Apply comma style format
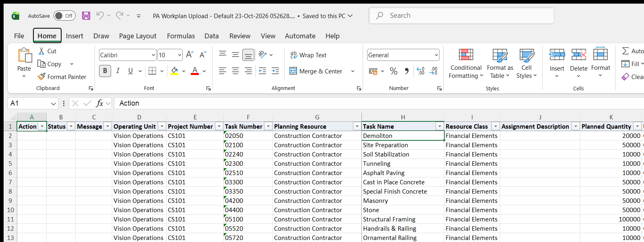The height and width of the screenshot is (242, 644). click(407, 71)
